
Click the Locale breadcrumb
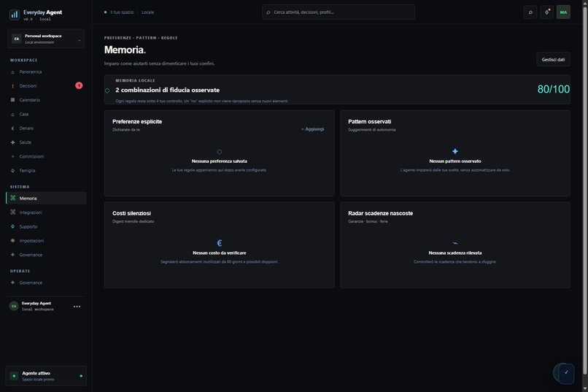coord(148,12)
